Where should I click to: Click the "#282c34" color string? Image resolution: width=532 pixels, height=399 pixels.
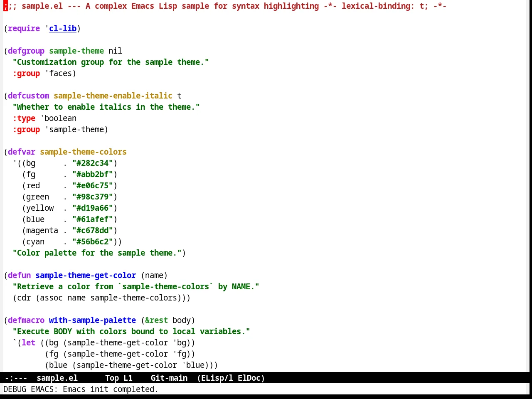pyautogui.click(x=92, y=163)
